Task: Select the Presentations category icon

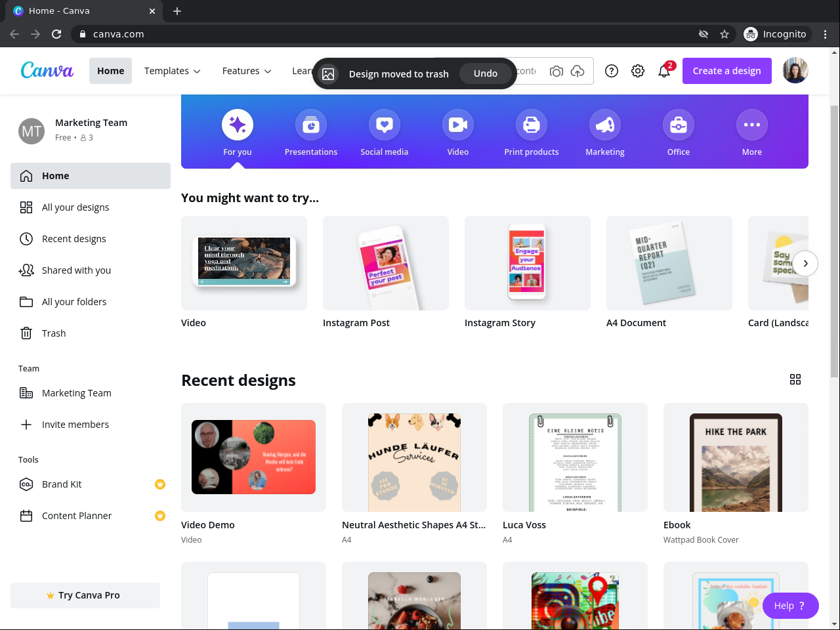Action: click(x=311, y=125)
